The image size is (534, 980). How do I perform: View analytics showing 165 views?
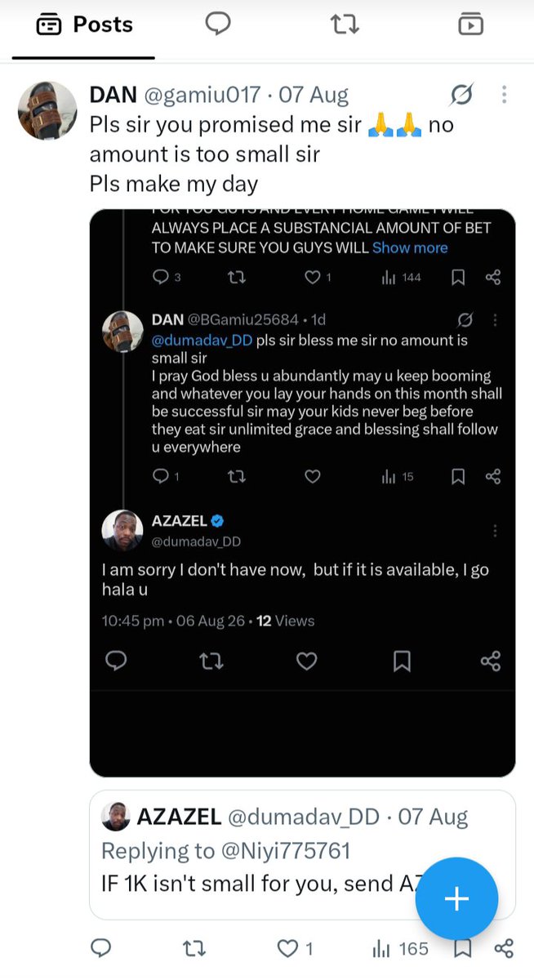[400, 949]
